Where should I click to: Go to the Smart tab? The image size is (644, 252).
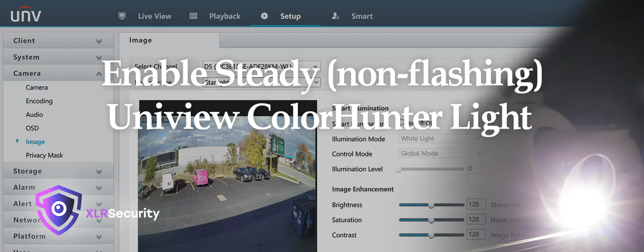tap(362, 16)
